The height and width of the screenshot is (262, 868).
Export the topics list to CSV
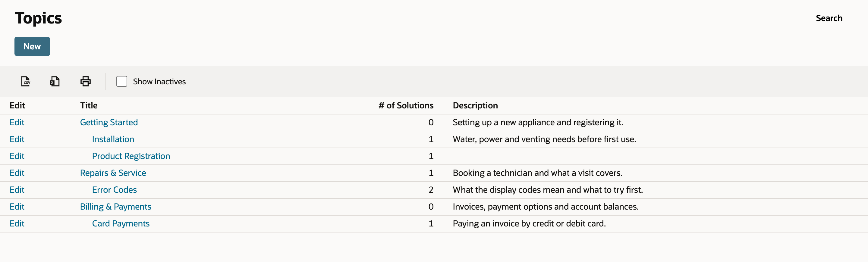coord(26,81)
